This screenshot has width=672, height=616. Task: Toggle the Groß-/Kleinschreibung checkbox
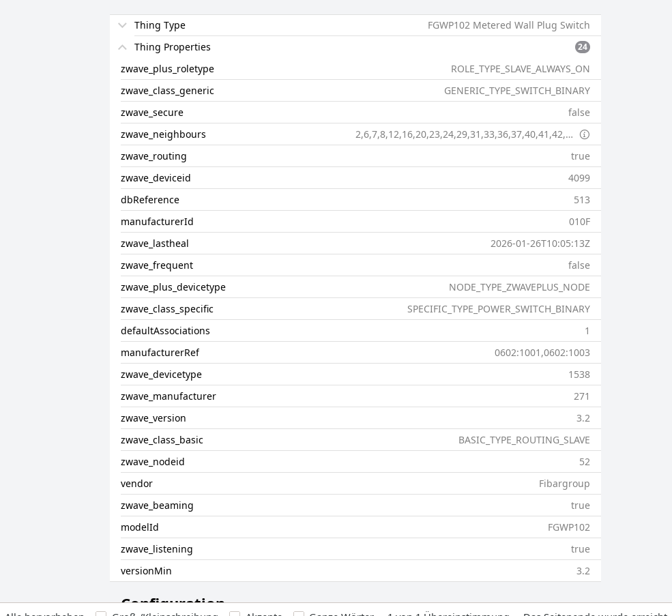[x=101, y=615]
